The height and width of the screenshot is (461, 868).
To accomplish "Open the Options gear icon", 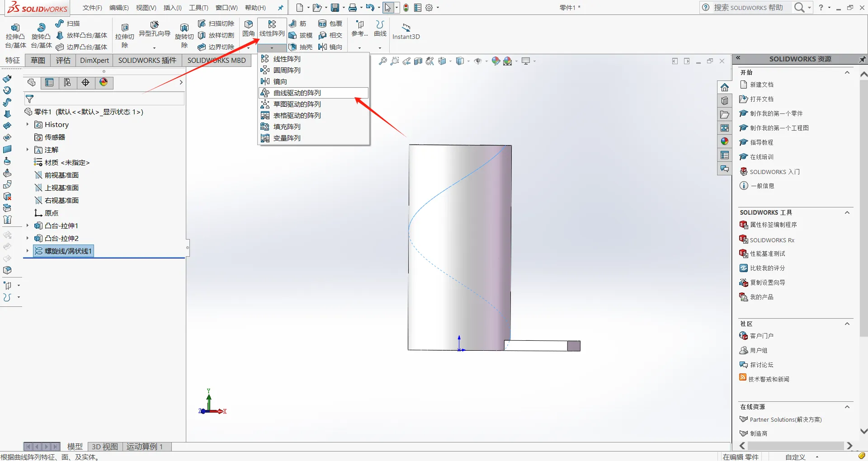I will 429,8.
